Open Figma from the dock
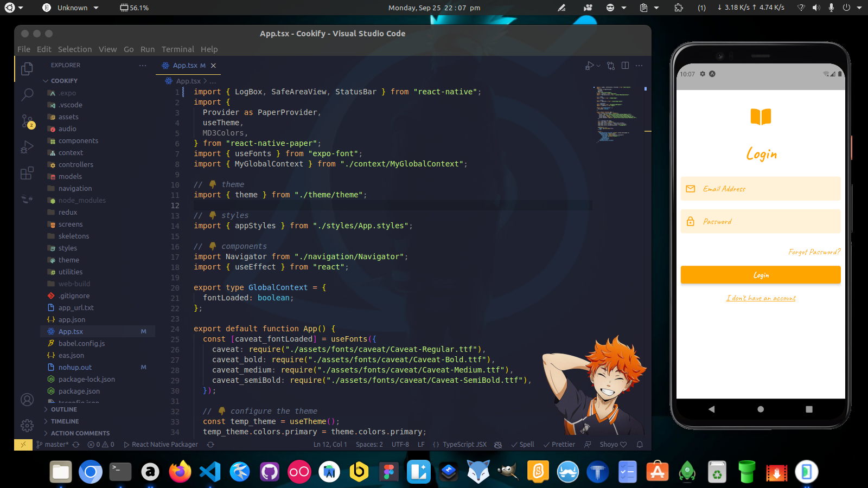Screen dimensions: 868x488 click(x=389, y=472)
